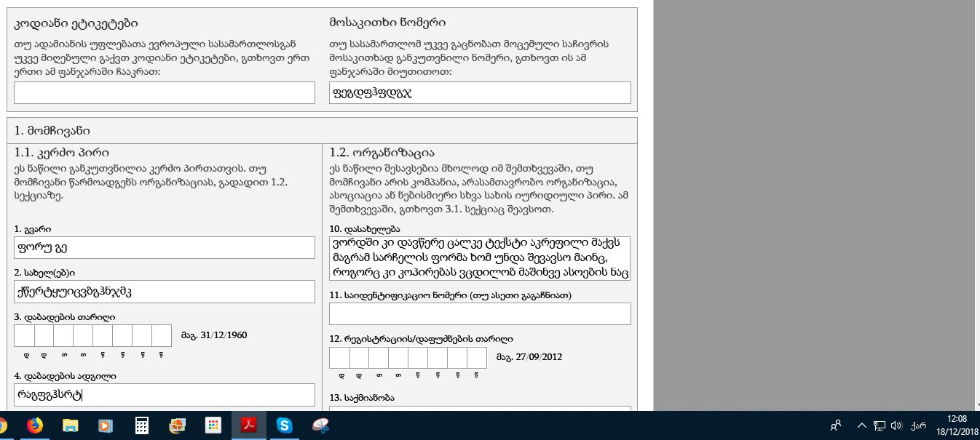Switch to Adobe Acrobat Reader in taskbar
Viewport: 980px width, 440px height.
click(249, 425)
